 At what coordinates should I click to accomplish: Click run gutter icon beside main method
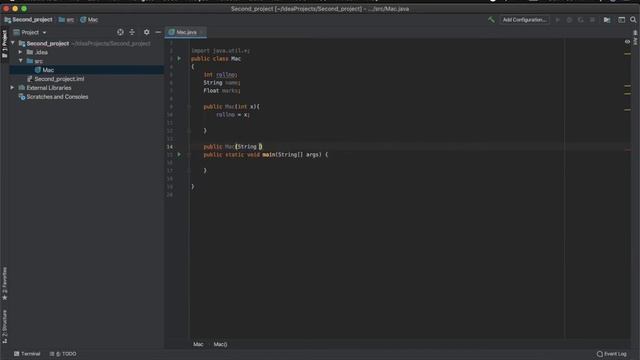coord(179,155)
